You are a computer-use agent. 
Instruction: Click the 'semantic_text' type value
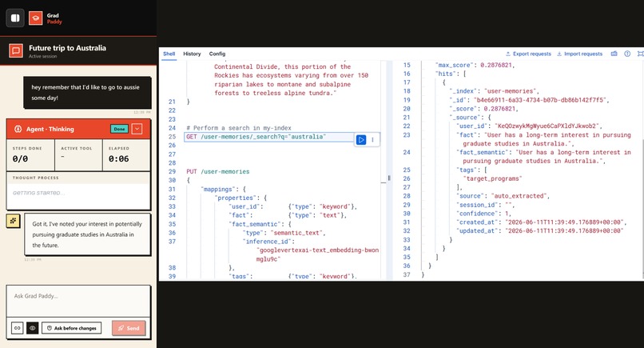[x=298, y=233]
